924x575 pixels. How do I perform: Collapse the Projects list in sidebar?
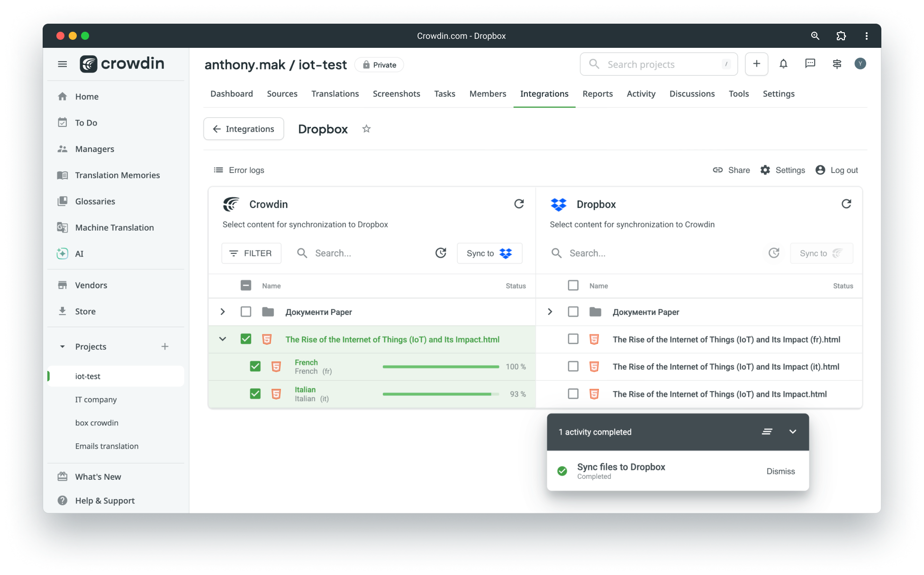[63, 347]
